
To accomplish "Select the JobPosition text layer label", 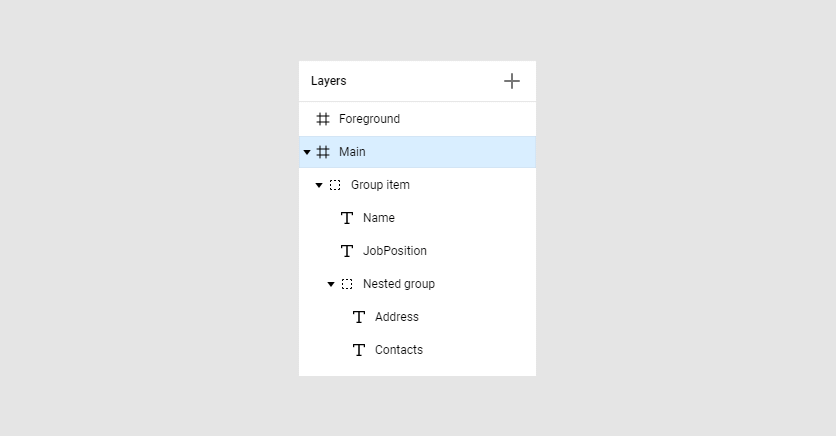I will point(395,251).
